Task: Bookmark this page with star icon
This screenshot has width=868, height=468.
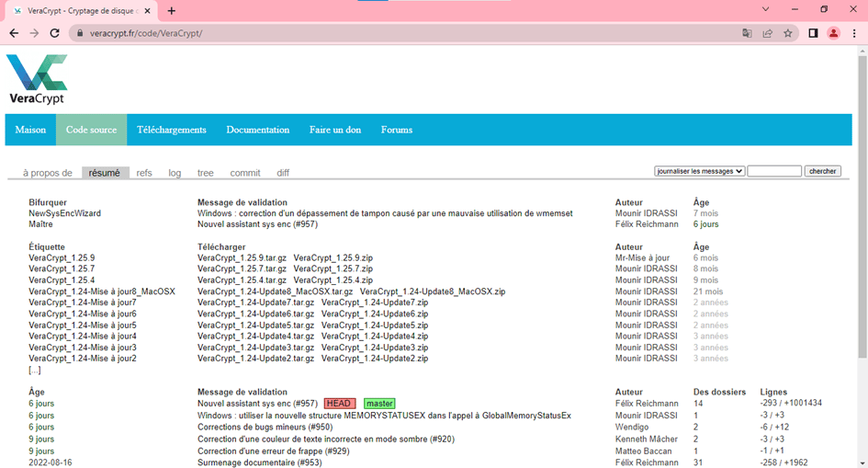Action: tap(788, 33)
